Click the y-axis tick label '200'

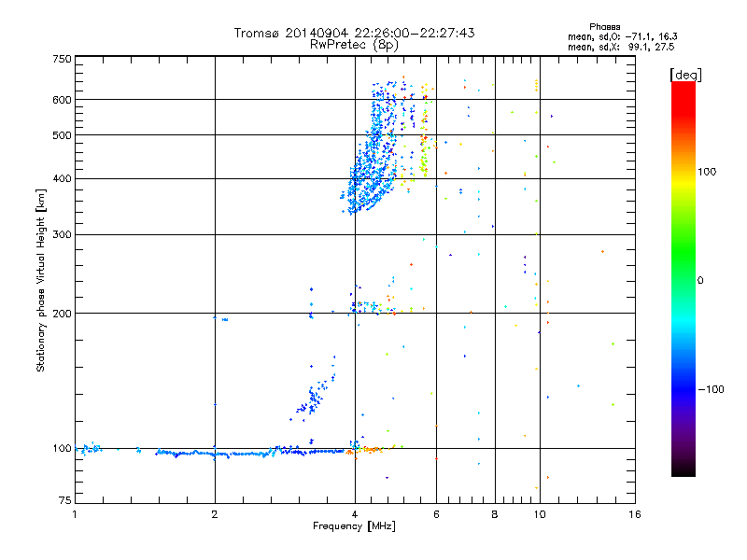coord(62,314)
